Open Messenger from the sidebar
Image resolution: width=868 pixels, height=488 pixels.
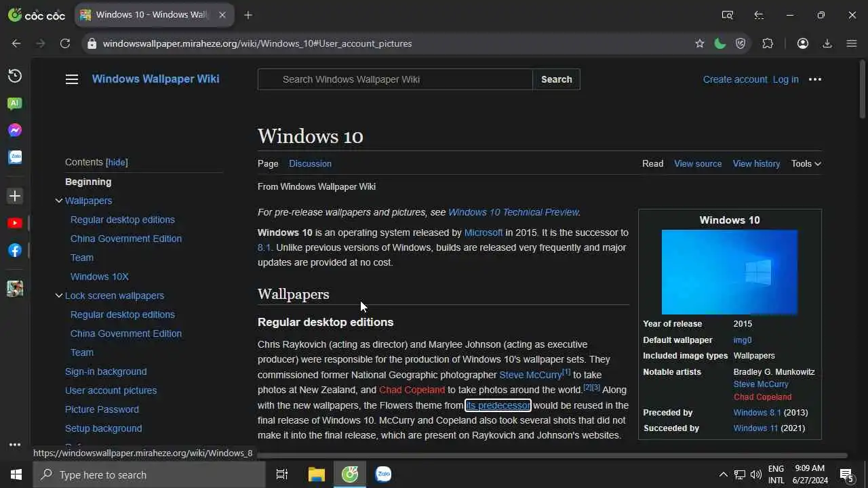point(14,130)
